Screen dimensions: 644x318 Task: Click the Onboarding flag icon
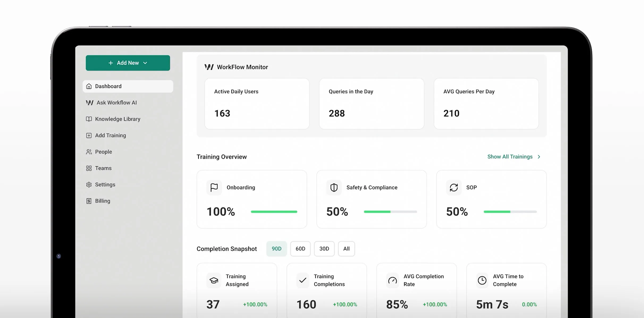(x=214, y=187)
